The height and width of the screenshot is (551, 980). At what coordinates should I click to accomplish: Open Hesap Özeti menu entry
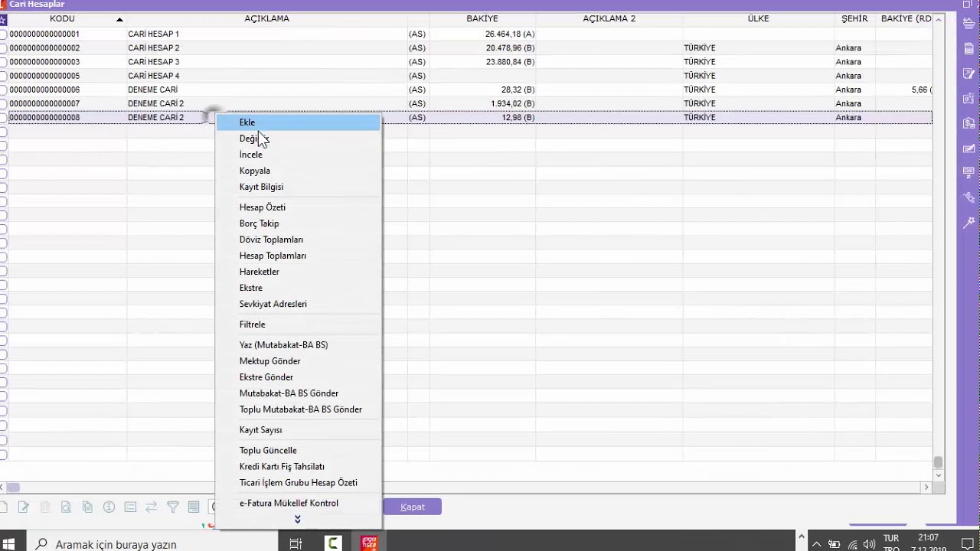click(x=298, y=207)
